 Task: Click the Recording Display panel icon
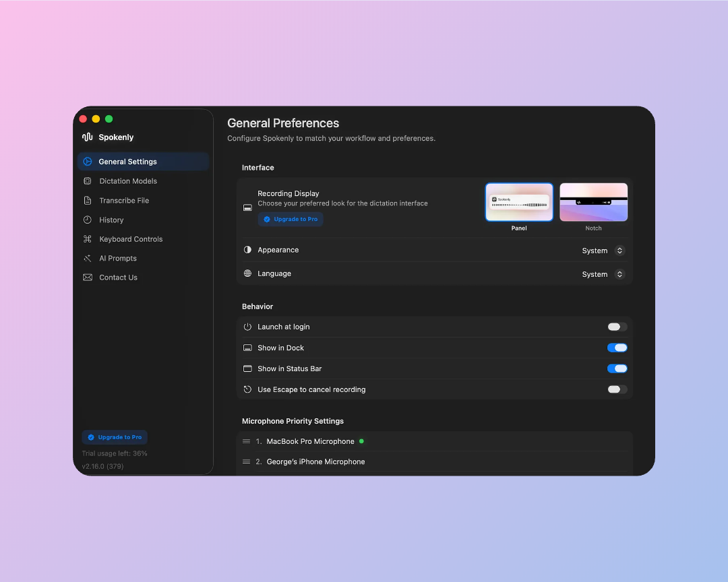coord(247,207)
